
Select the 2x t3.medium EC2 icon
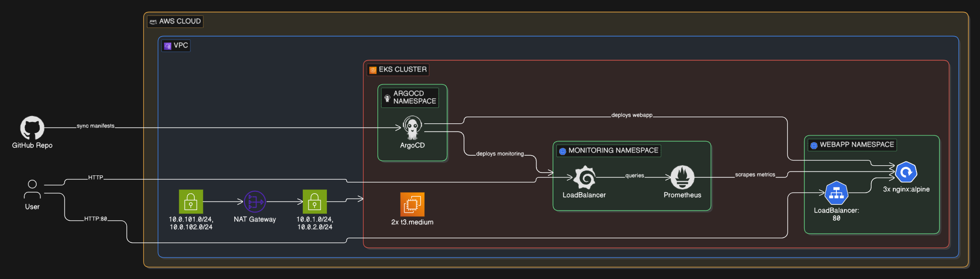[412, 204]
